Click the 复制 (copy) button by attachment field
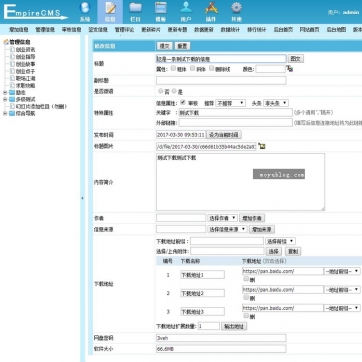Screen dimensions: 362x362 click(293, 251)
